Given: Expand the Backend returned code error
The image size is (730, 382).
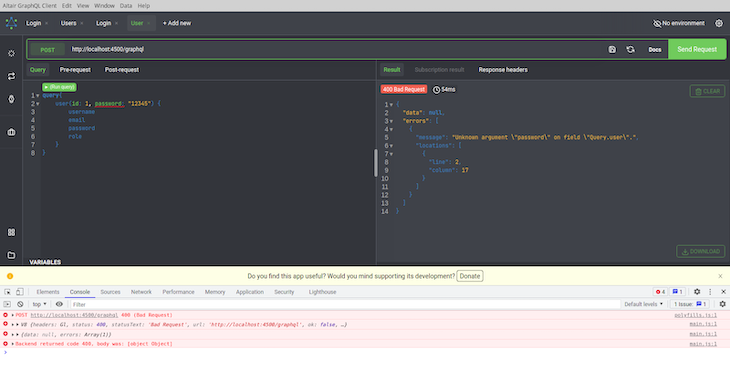Looking at the screenshot, I should (x=13, y=344).
